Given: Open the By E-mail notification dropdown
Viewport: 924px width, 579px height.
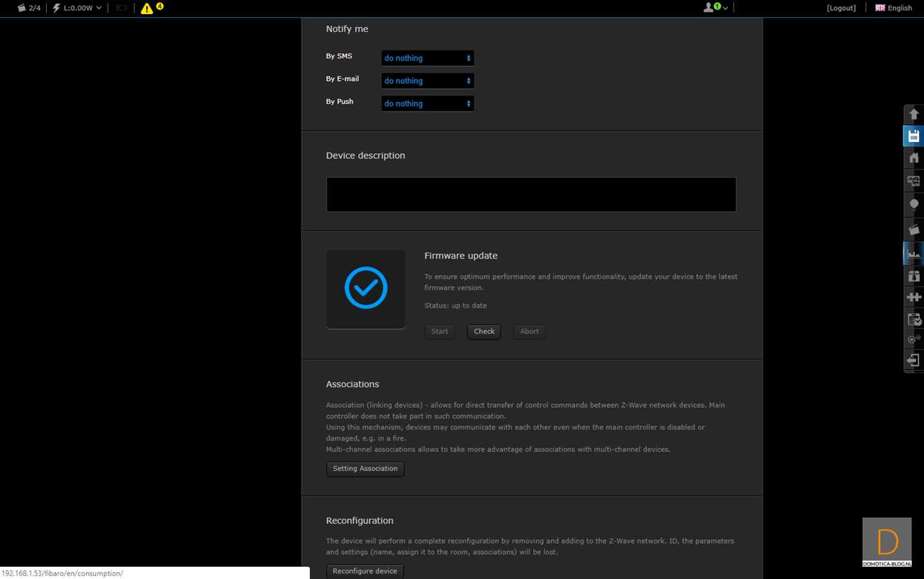Looking at the screenshot, I should coord(427,81).
